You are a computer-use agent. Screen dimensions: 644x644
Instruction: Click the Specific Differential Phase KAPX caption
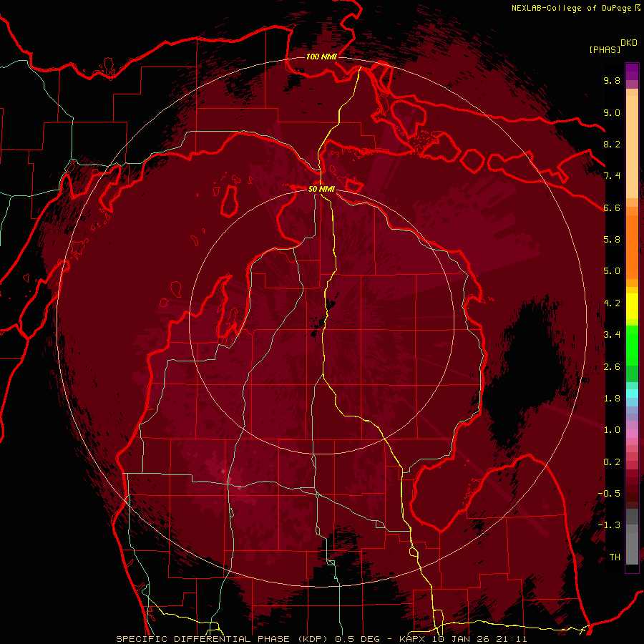pos(321,639)
